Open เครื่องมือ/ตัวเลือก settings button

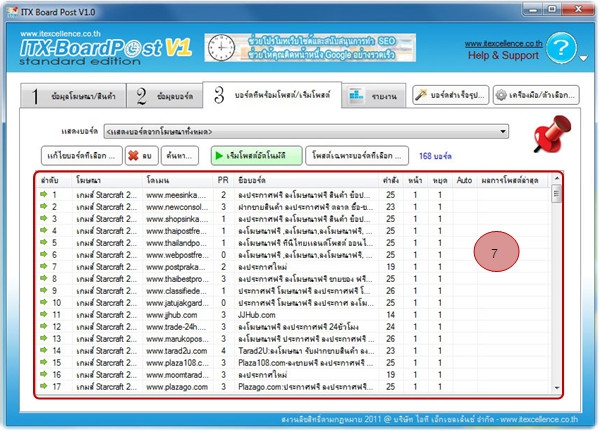pyautogui.click(x=536, y=95)
